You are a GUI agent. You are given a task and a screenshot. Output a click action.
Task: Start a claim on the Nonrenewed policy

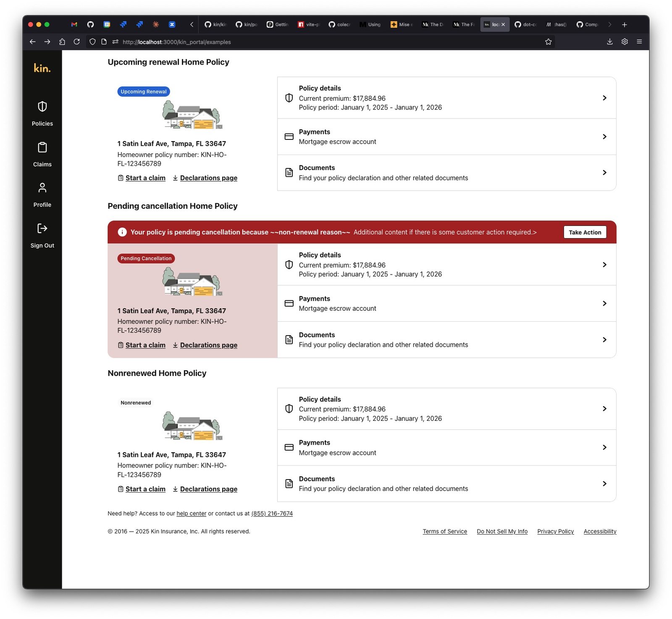click(142, 489)
